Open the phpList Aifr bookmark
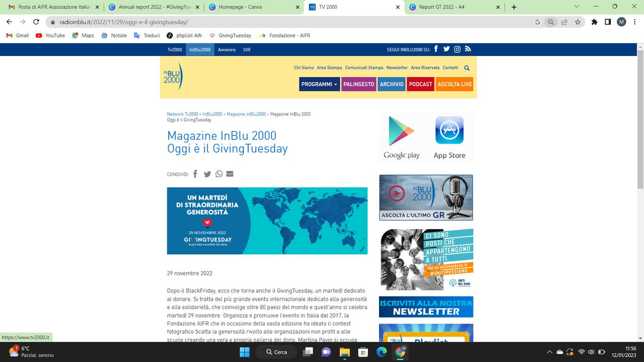Screen dimensions: 644x362 pyautogui.click(x=184, y=35)
